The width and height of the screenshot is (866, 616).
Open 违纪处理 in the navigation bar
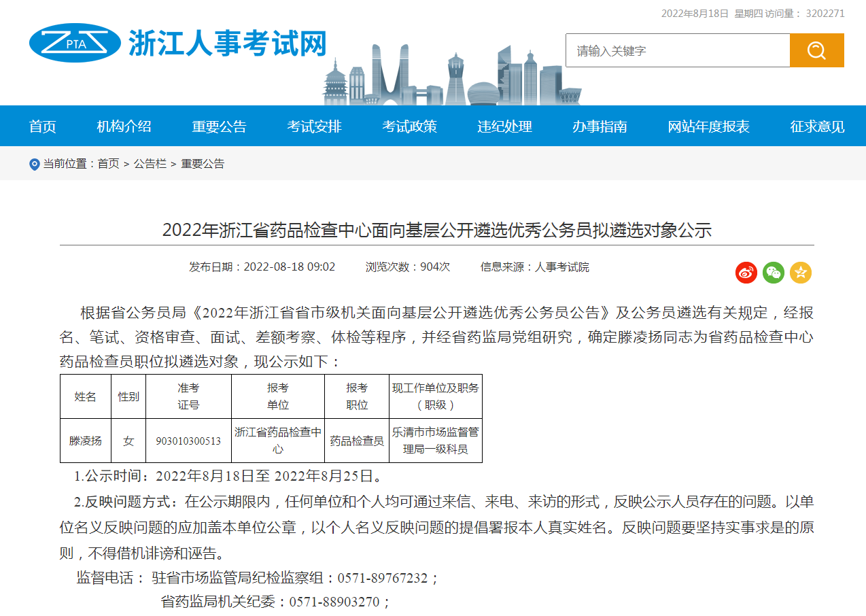(504, 126)
